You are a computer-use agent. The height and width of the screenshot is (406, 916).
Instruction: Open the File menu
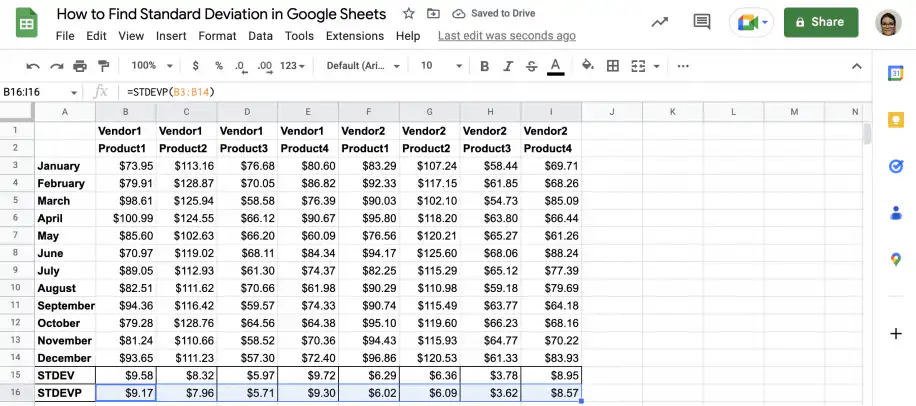[x=65, y=36]
